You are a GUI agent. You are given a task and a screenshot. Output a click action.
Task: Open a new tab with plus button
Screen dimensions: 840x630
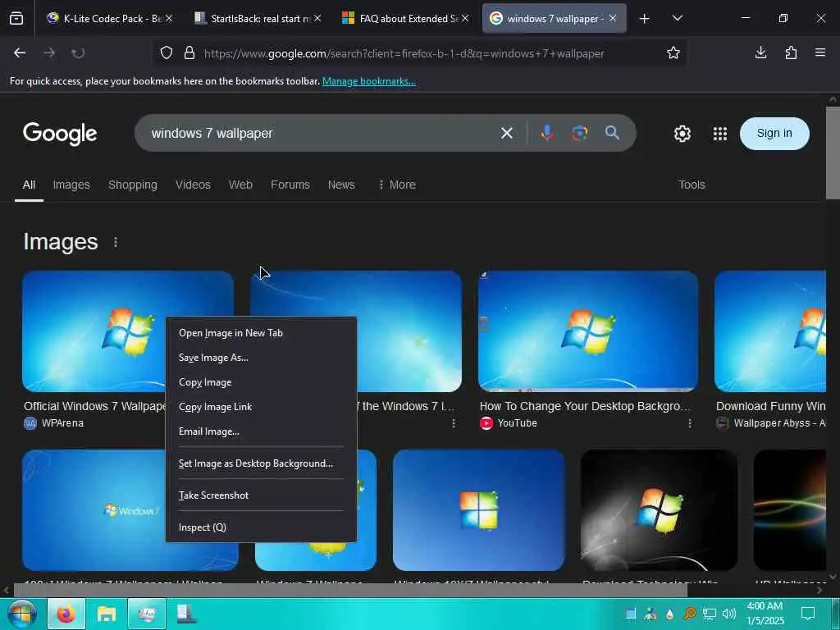(x=645, y=19)
